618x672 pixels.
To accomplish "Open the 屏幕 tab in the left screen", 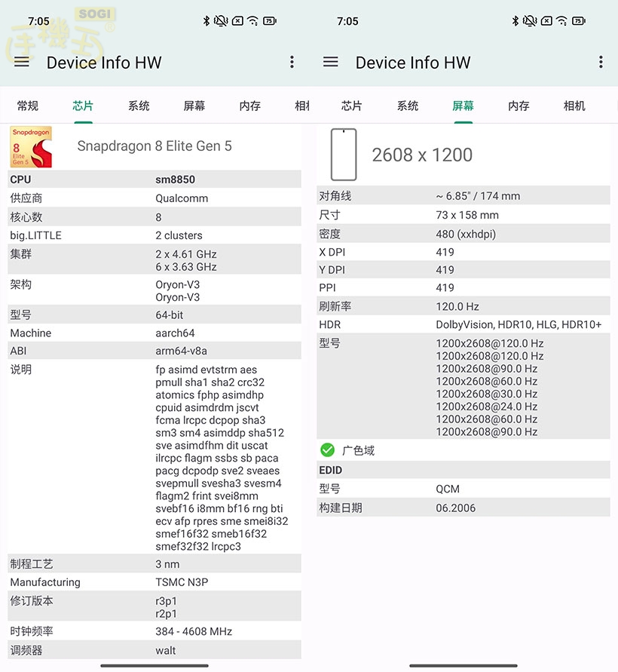I will tap(194, 106).
